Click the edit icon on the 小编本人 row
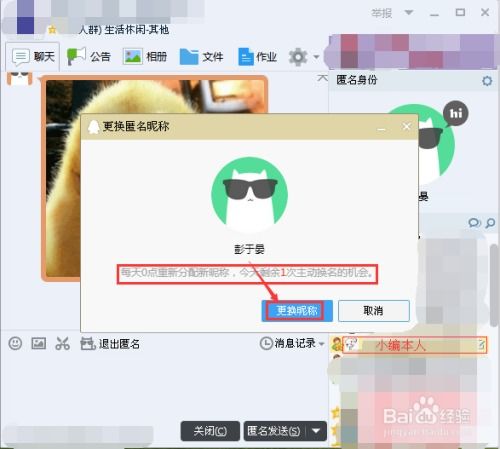Viewport: 500px width, 449px height. (x=482, y=345)
